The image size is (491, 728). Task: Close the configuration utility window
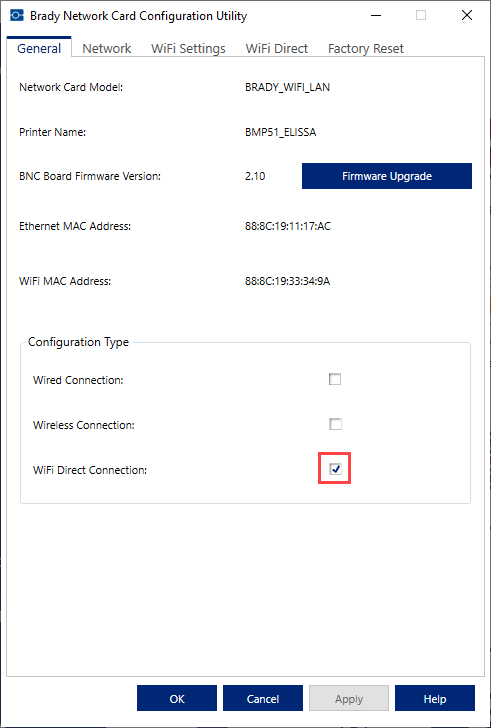[467, 15]
